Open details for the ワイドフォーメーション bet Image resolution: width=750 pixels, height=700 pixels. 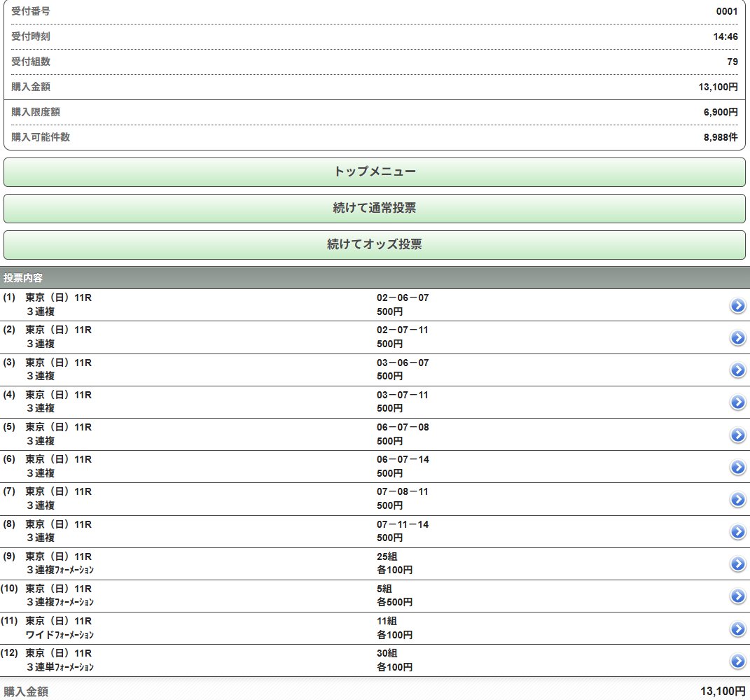click(737, 629)
